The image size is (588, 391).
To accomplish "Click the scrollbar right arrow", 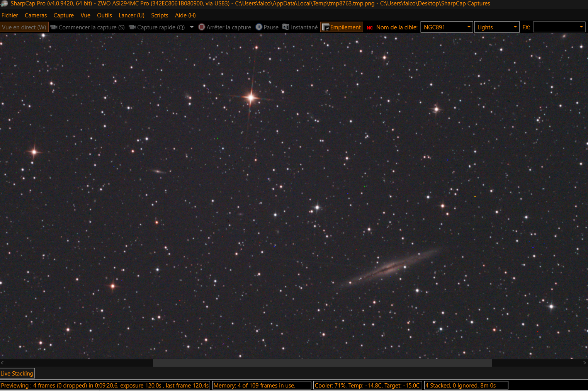I will pyautogui.click(x=585, y=363).
